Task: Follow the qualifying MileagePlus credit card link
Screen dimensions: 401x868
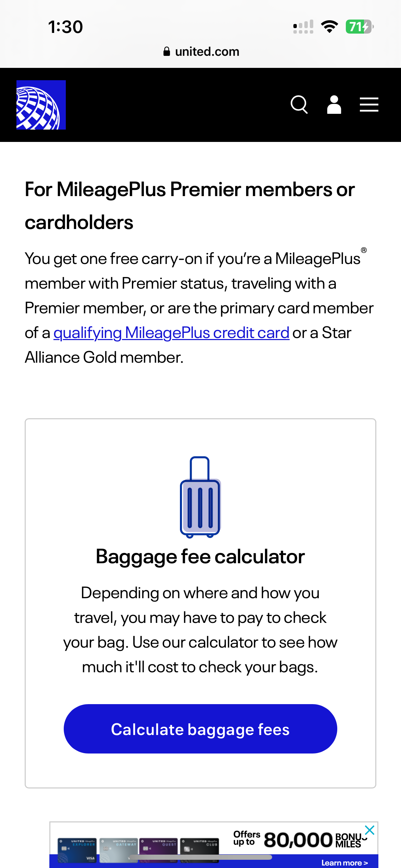Action: [x=171, y=333]
